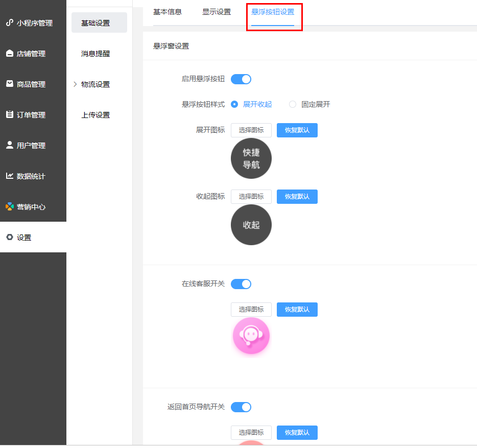Click the data statistics (数据统计) chart icon
Image resolution: width=477 pixels, height=448 pixels.
point(10,176)
